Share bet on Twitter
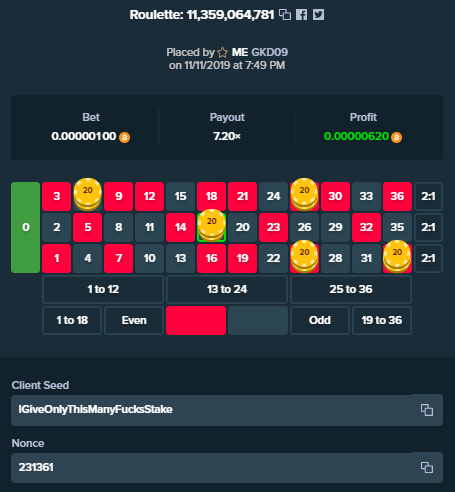Viewport: 455px width, 492px height. pyautogui.click(x=318, y=15)
